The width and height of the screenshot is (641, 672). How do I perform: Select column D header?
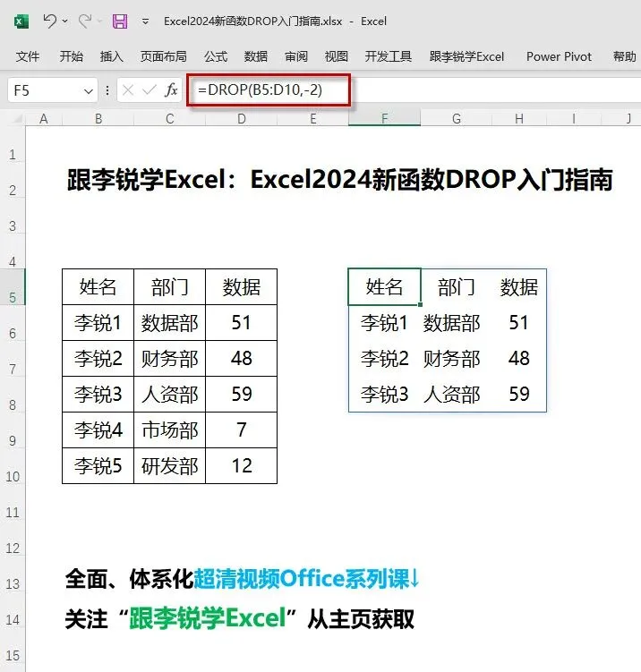pyautogui.click(x=242, y=119)
